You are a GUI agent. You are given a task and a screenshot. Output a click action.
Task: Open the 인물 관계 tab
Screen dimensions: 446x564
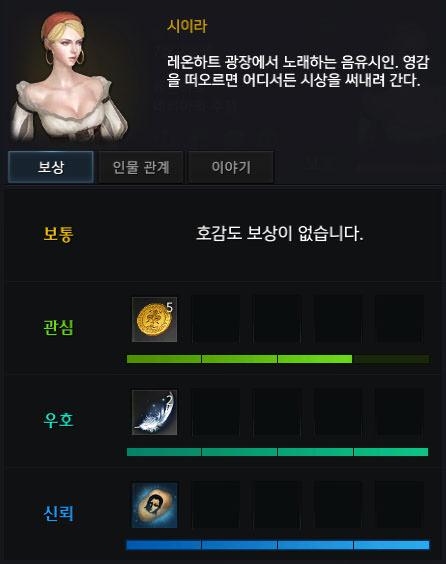click(141, 167)
